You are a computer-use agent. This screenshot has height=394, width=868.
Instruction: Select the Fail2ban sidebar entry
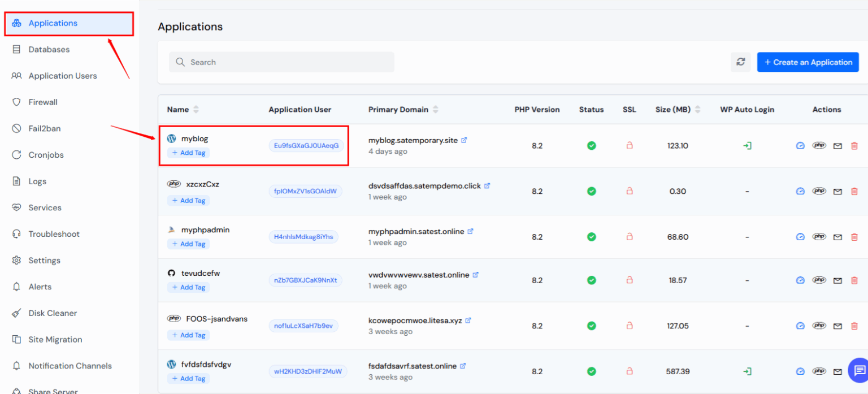(44, 128)
